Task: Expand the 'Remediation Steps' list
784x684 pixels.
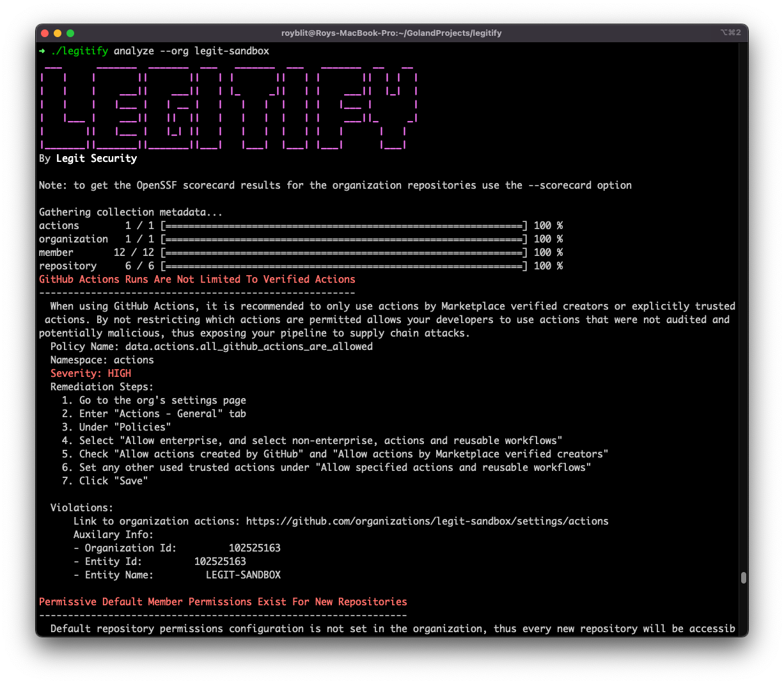Action: pos(101,386)
